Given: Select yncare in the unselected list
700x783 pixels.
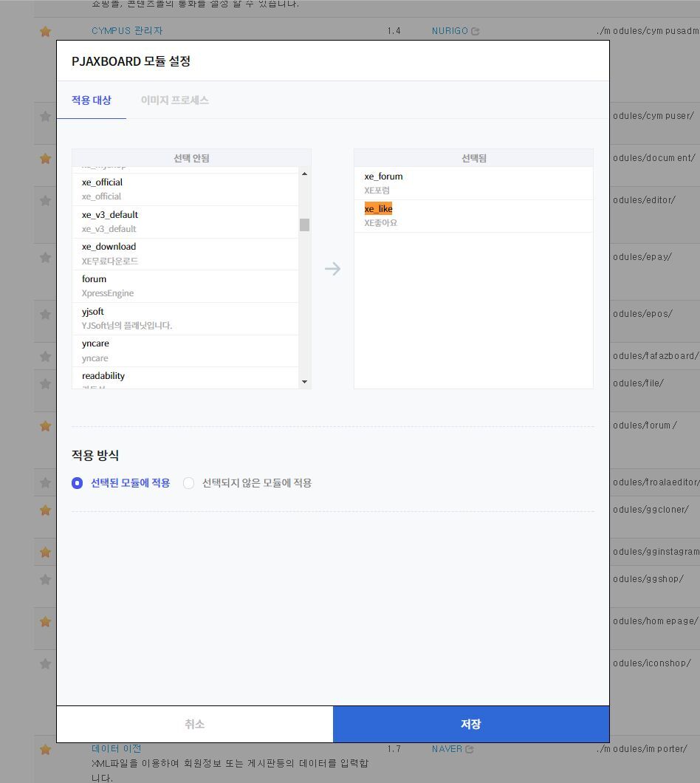Looking at the screenshot, I should 185,351.
